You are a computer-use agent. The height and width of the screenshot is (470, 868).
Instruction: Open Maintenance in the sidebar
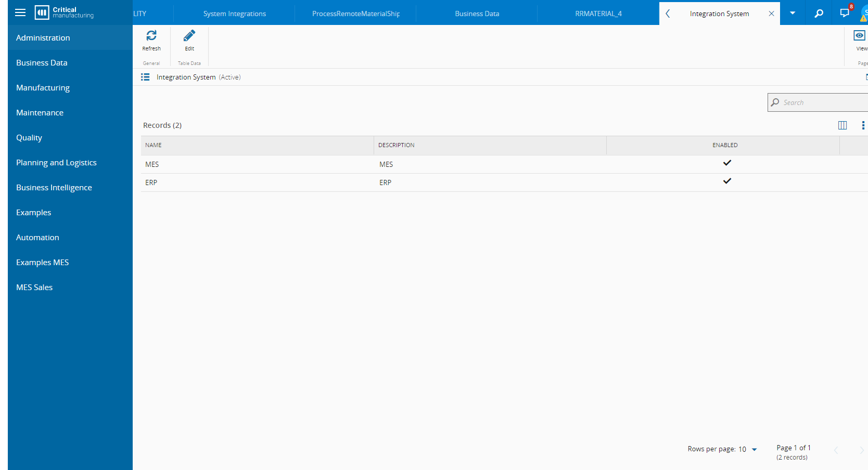[x=70, y=112]
